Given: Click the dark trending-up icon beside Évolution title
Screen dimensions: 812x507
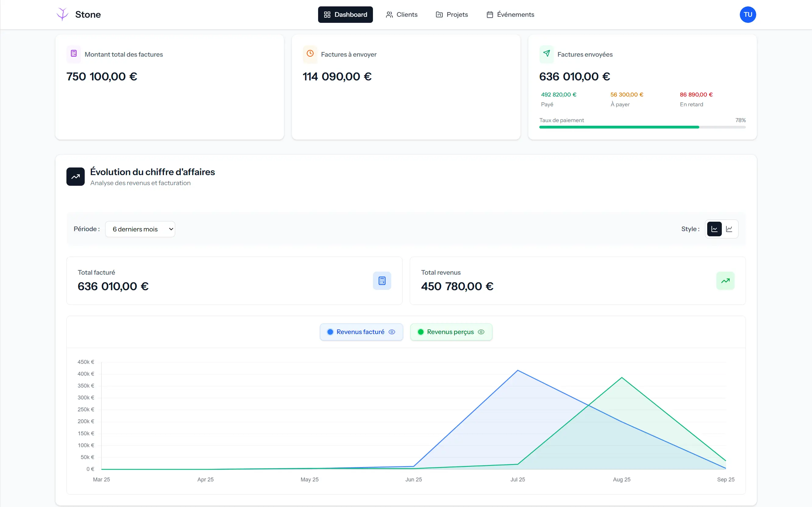Looking at the screenshot, I should pyautogui.click(x=76, y=176).
